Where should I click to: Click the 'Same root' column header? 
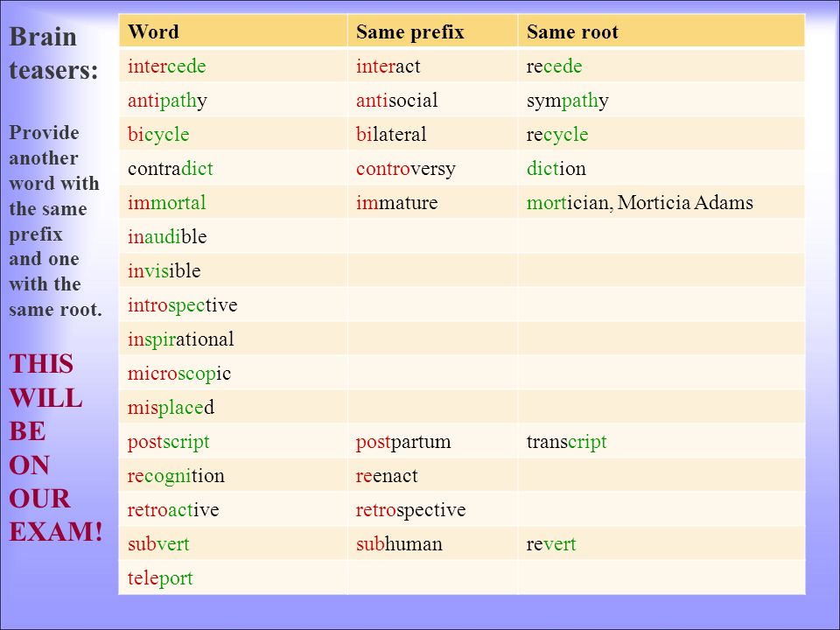[x=572, y=31]
